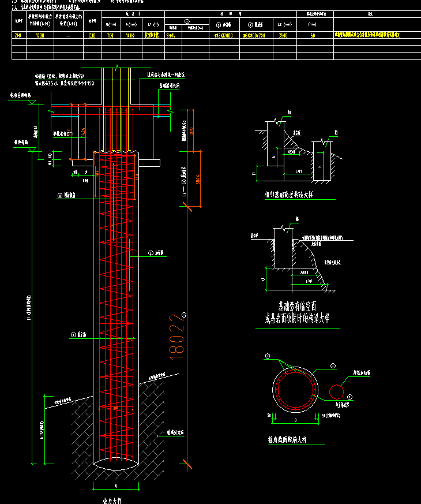The image size is (421, 504).
Task: Select the empty-value "--" table cell
Action: tap(69, 36)
